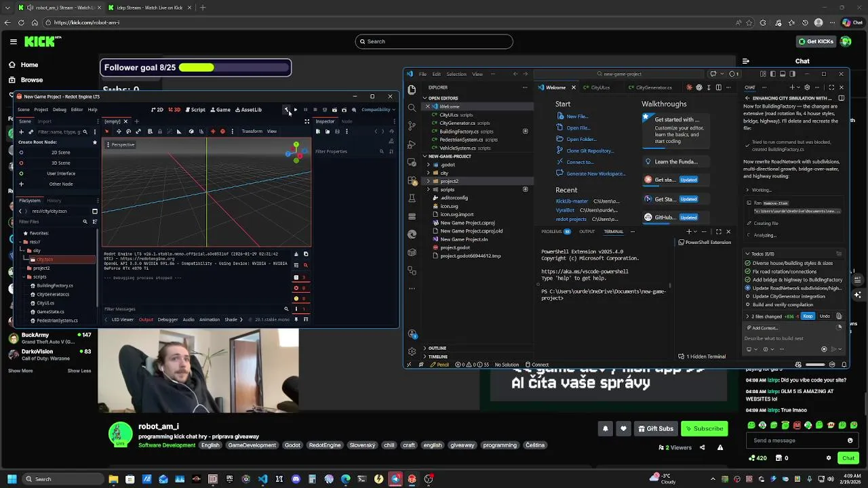Focus 'Describe what to build next' chat input
The width and height of the screenshot is (868, 488).
[x=793, y=338]
